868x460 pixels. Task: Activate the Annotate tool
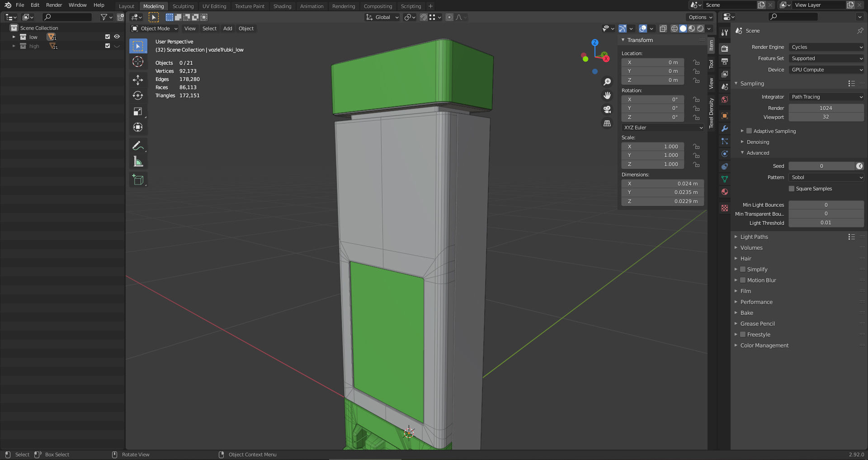(138, 146)
